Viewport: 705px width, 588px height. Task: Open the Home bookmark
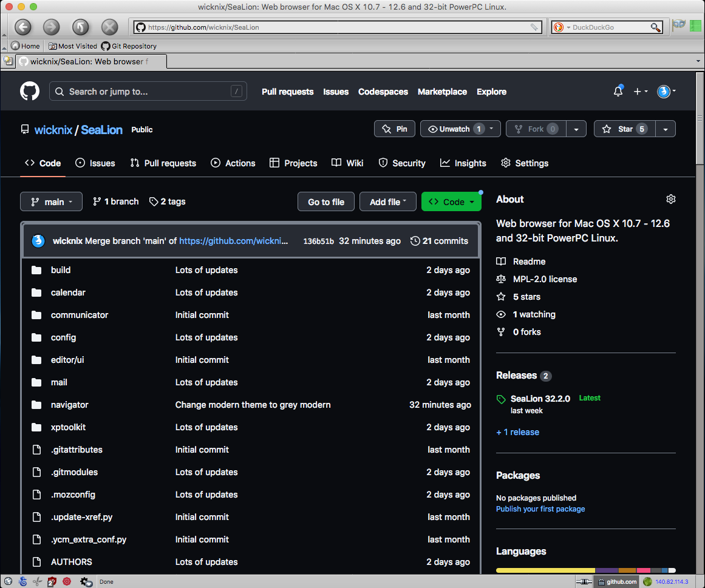(25, 46)
